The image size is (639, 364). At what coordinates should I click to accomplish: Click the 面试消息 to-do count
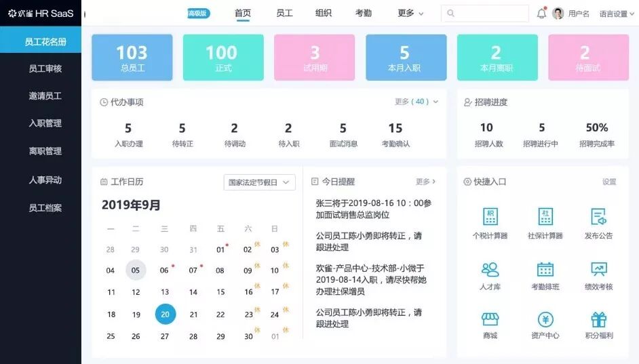click(343, 135)
